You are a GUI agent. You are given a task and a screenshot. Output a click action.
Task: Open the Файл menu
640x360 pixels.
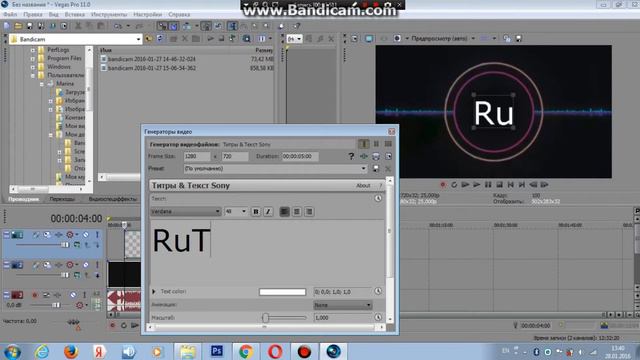pyautogui.click(x=10, y=14)
